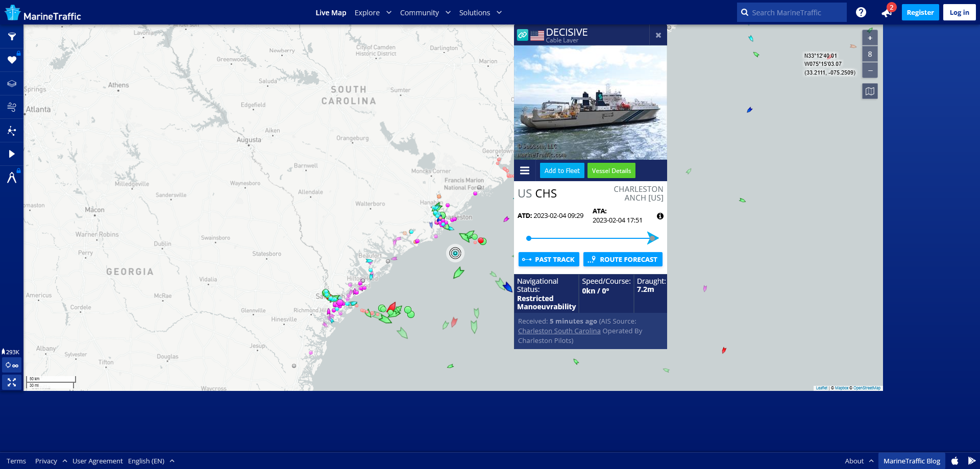Click the voyage info circle icon
This screenshot has height=469, width=980.
(660, 216)
